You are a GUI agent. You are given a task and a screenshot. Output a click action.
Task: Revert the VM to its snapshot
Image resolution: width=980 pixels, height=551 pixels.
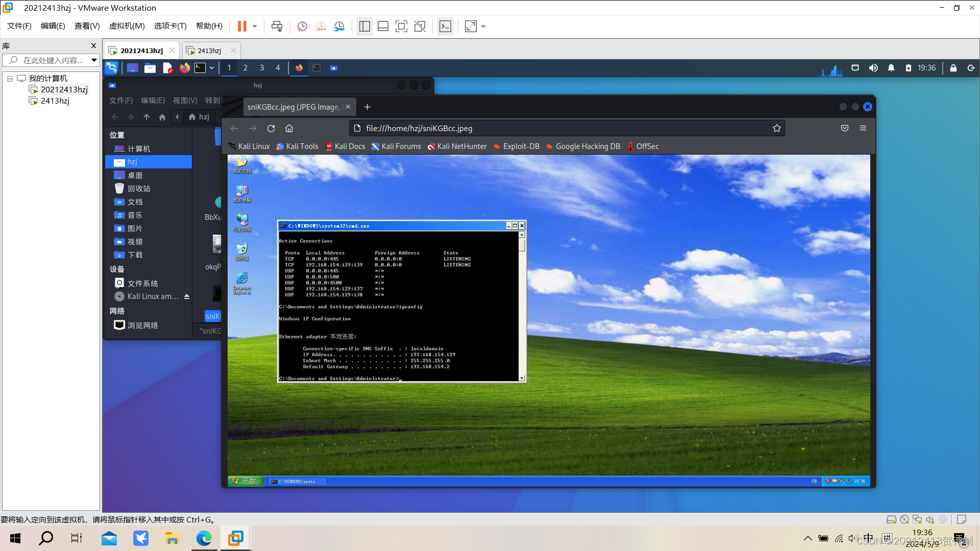click(321, 26)
